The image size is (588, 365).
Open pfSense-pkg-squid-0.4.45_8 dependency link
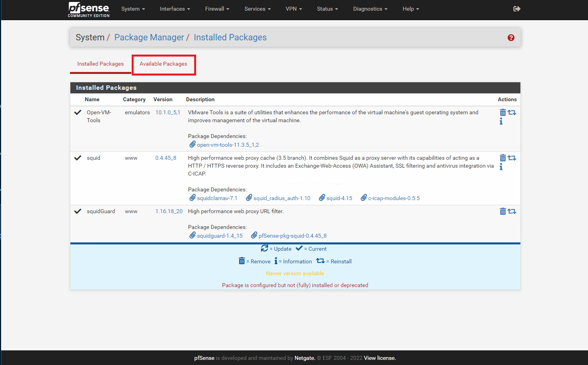[x=293, y=236]
